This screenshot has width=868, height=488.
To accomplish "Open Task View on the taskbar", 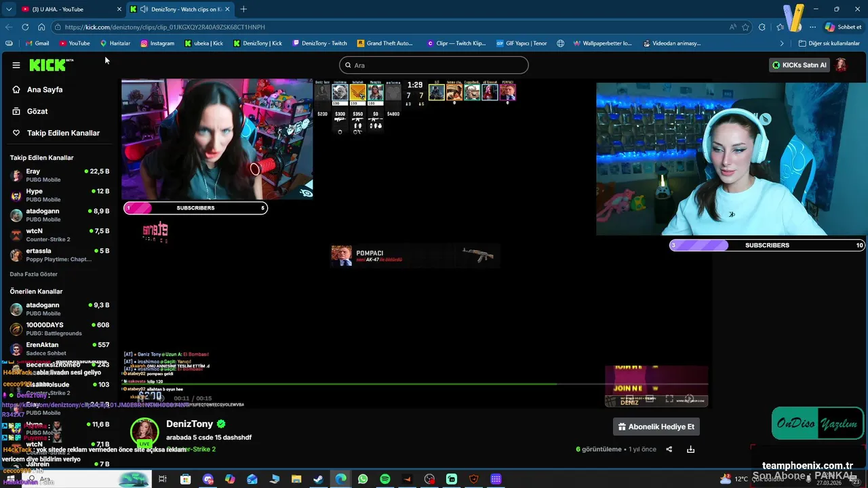I will tap(163, 479).
